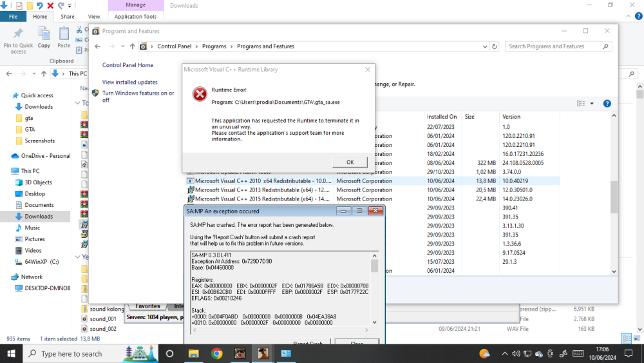
Task: Refresh the Programs and Features list
Action: pos(495,46)
